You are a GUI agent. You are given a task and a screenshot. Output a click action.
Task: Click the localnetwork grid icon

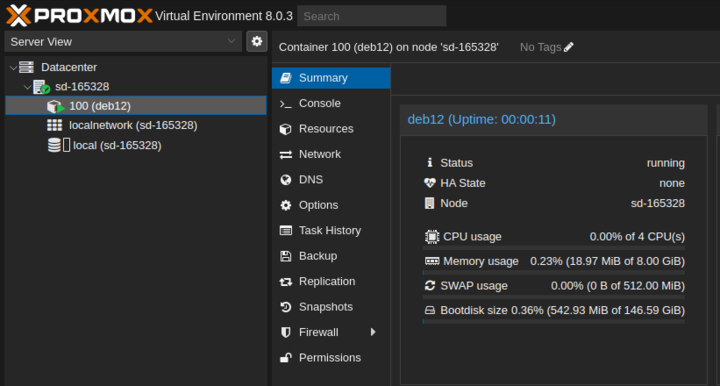coord(55,125)
